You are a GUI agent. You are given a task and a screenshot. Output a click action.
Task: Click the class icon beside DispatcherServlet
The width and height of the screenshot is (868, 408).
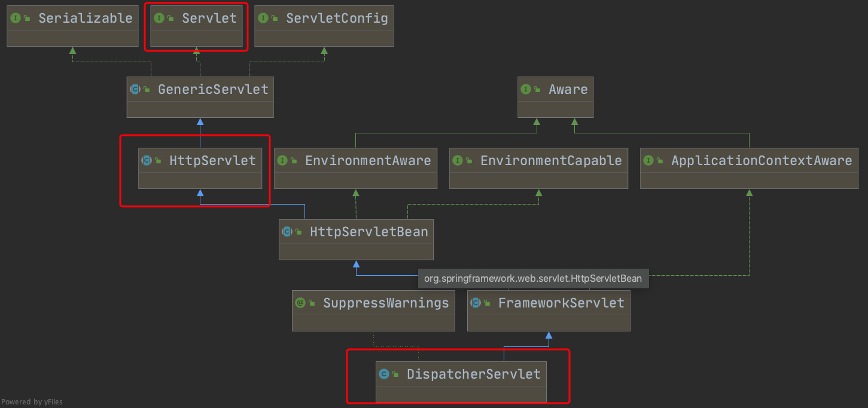(384, 374)
